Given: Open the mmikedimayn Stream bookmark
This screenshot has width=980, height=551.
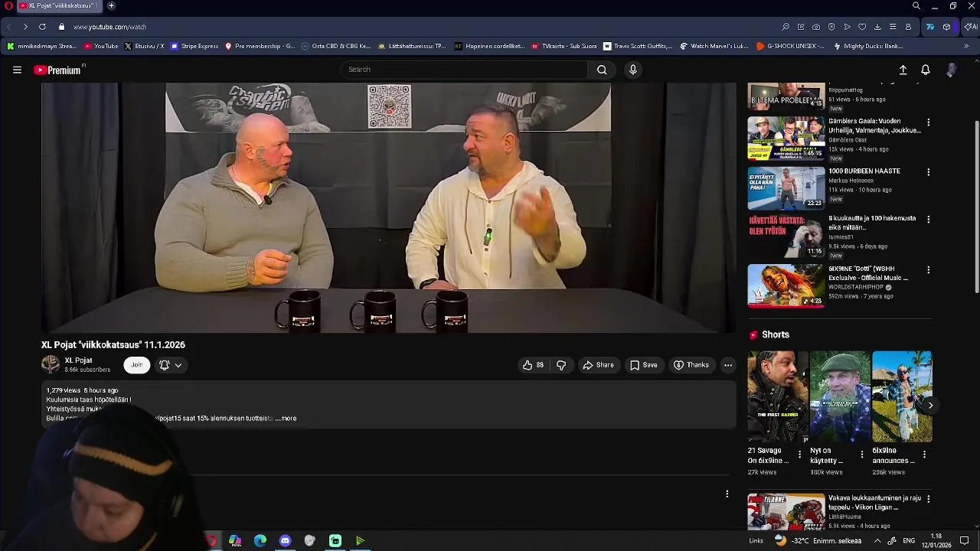Looking at the screenshot, I should (x=42, y=46).
